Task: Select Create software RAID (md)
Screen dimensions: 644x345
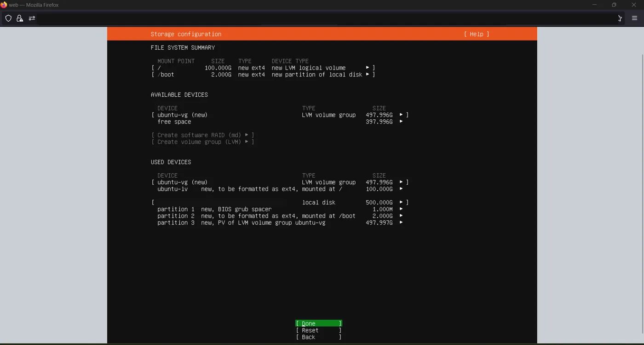Action: tap(203, 135)
